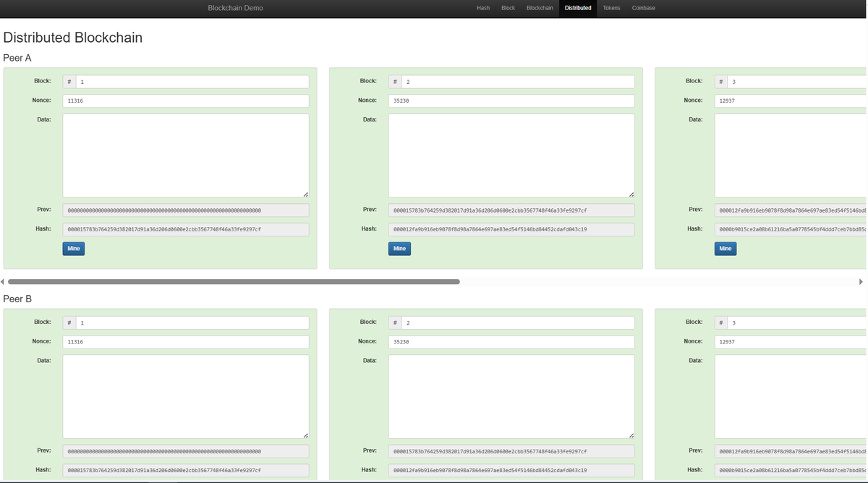Click Peer A scrollbar right arrow
Screen dimensions: 868x483
coord(861,282)
